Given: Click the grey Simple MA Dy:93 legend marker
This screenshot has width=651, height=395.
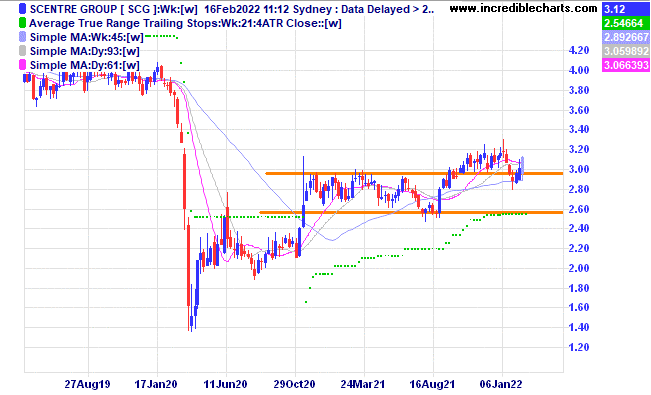Looking at the screenshot, I should click(22, 51).
